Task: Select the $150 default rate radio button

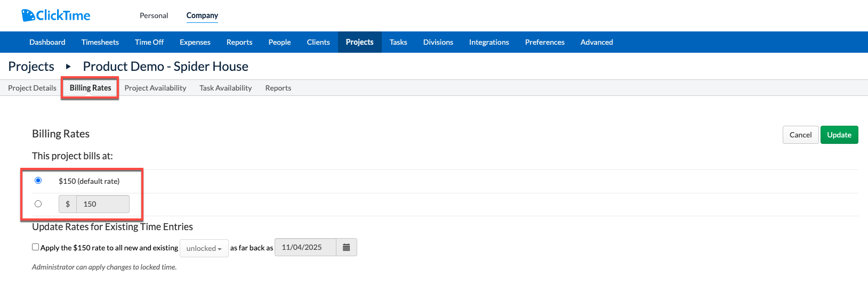Action: (x=38, y=181)
